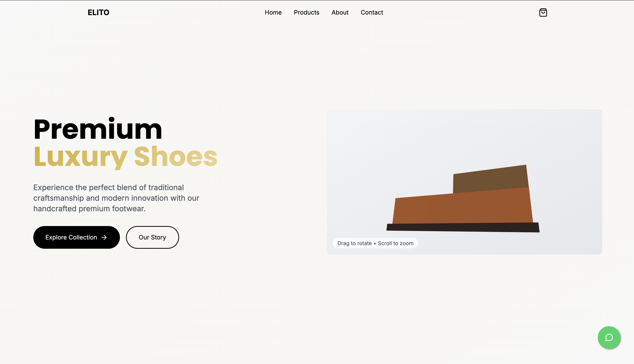Screen dimensions: 634x364
Task: Open Our Story
Action: 152,237
